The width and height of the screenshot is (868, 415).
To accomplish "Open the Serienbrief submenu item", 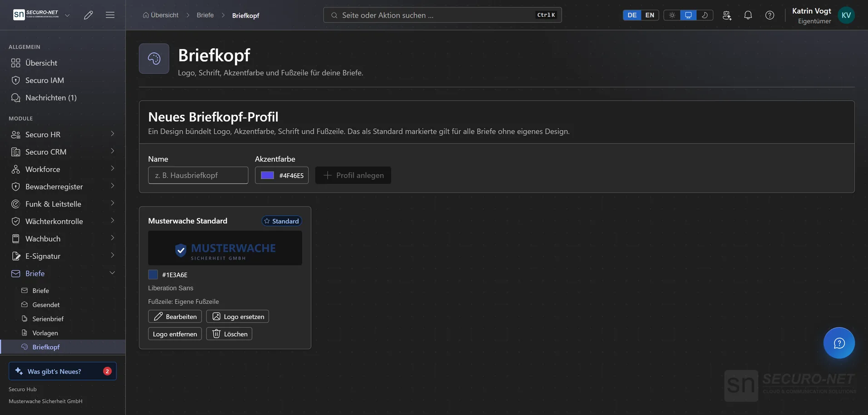I will [x=63, y=319].
